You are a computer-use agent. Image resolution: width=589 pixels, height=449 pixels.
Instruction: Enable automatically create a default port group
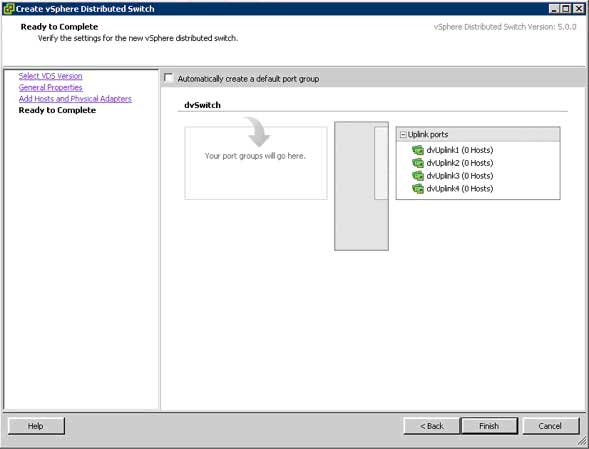click(x=168, y=78)
